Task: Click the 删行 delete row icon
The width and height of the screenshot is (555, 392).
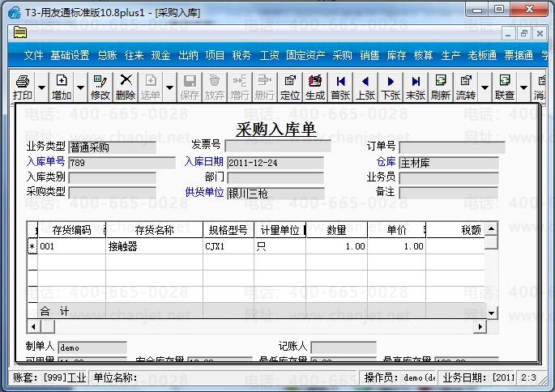Action: 264,81
